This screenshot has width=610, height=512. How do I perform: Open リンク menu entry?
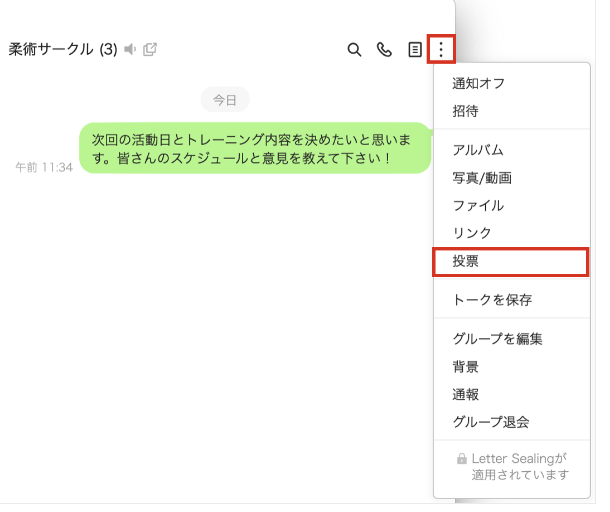click(x=512, y=233)
